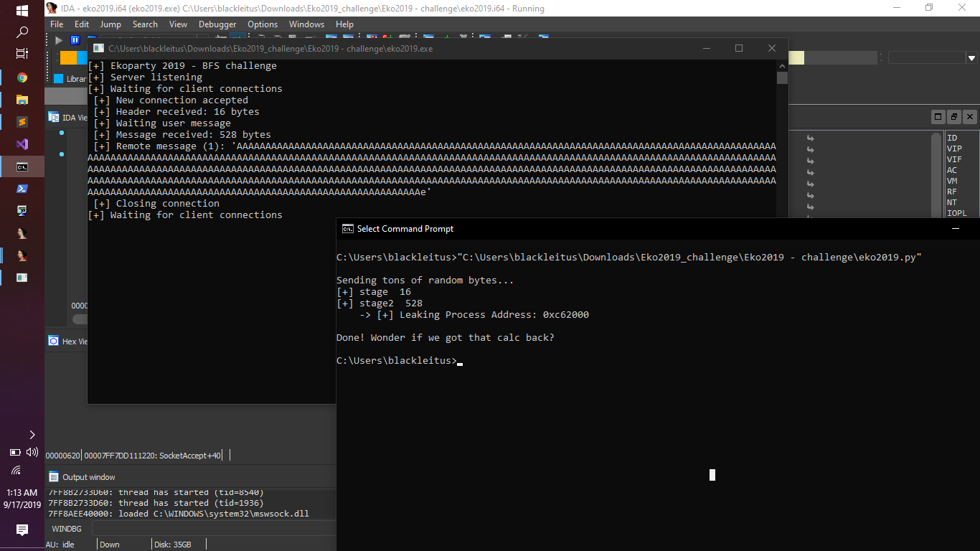Click the VIP flag in registers pane
The height and width of the screenshot is (551, 980).
coord(954,149)
